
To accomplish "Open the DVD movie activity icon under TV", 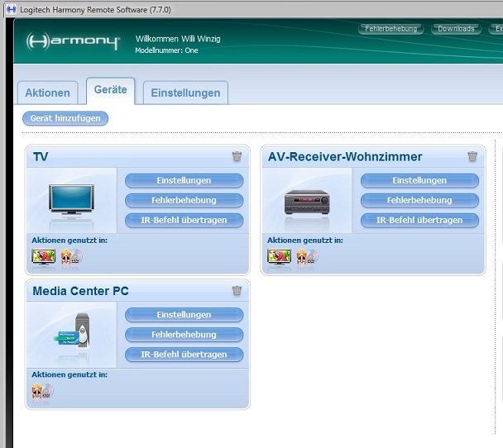I will point(71,257).
